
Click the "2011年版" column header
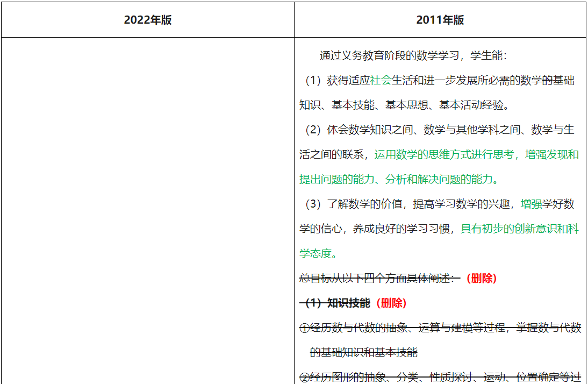click(x=440, y=19)
